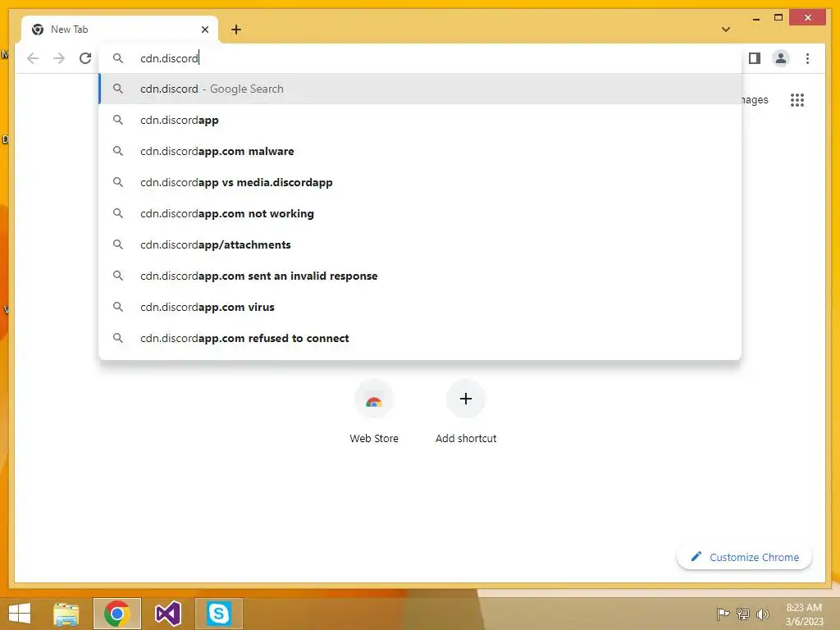Open a new tab with plus button
The width and height of the screenshot is (840, 630).
pos(236,30)
